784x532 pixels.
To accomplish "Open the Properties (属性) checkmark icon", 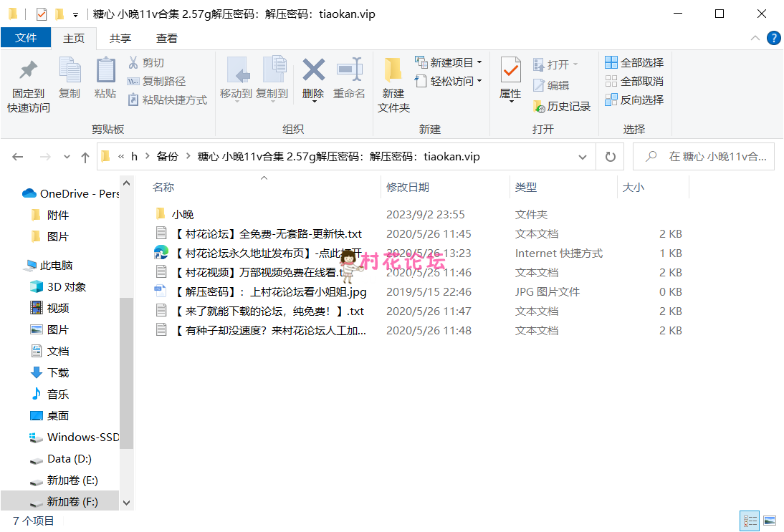I will tap(510, 70).
